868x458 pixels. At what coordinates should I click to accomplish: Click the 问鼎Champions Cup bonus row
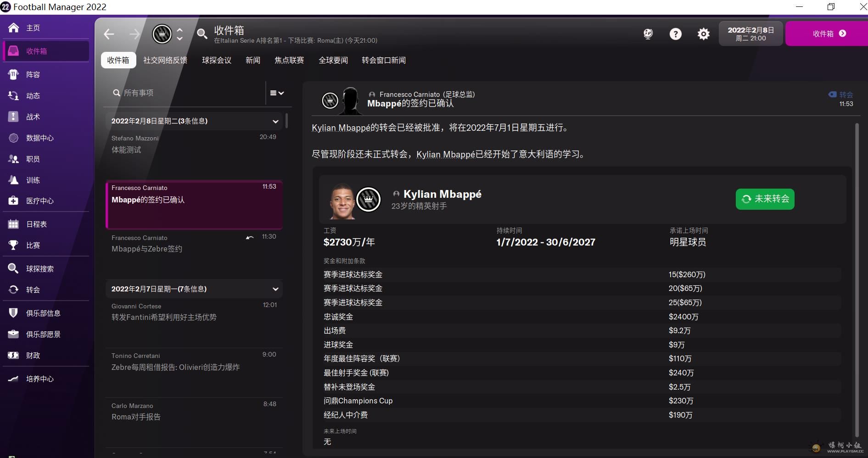(x=581, y=401)
